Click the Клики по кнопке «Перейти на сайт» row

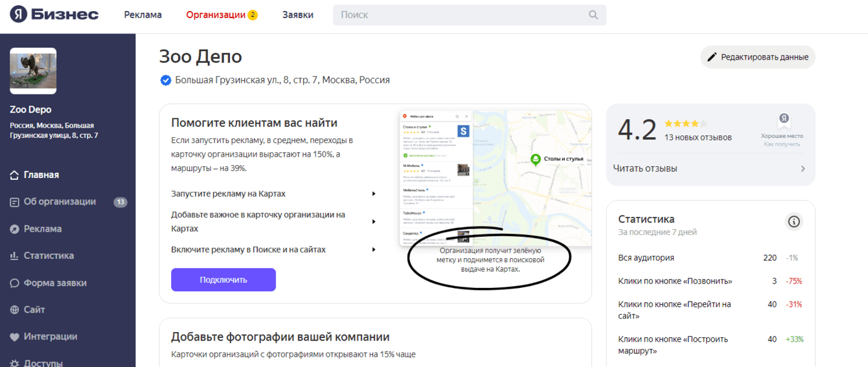click(x=711, y=310)
